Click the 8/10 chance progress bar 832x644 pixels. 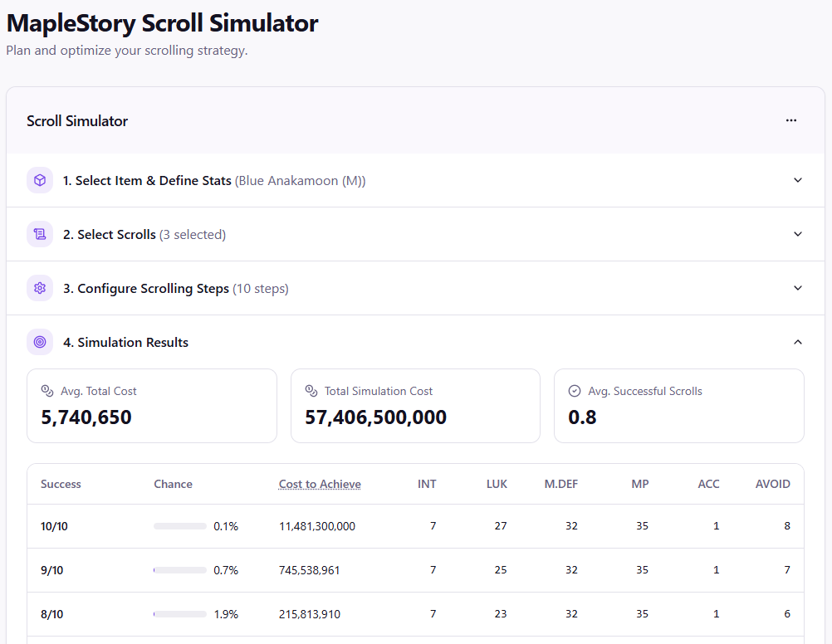point(180,614)
